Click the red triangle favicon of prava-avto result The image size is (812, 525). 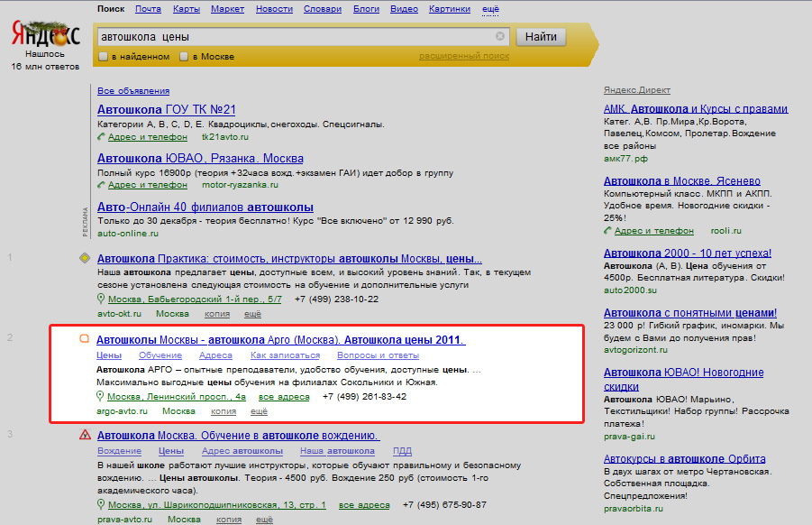(x=85, y=435)
